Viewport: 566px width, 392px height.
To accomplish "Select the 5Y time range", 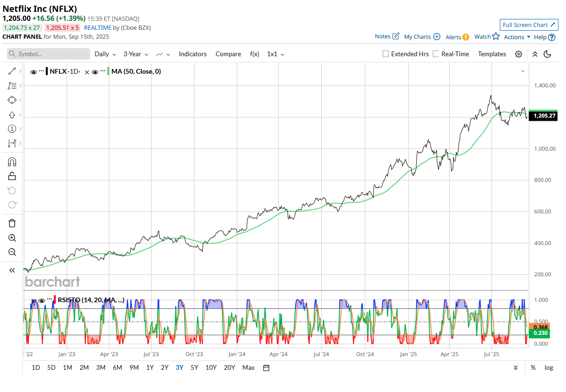I will pyautogui.click(x=194, y=368).
